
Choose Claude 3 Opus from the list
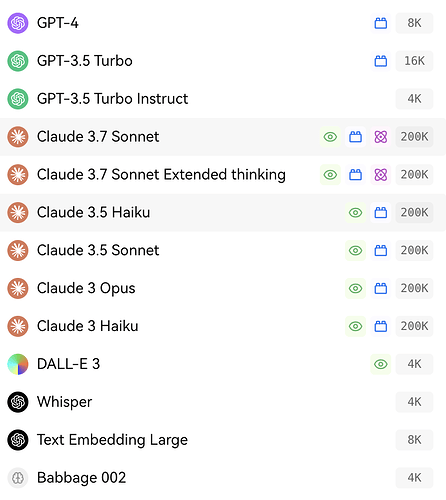(223, 288)
